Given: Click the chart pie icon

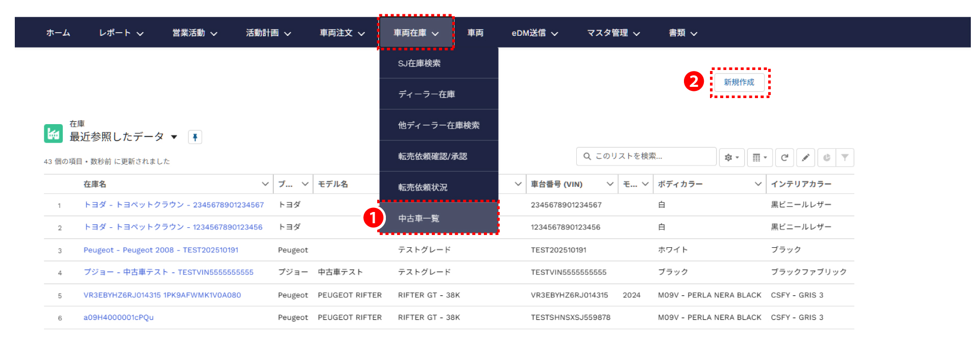Looking at the screenshot, I should pos(826,157).
